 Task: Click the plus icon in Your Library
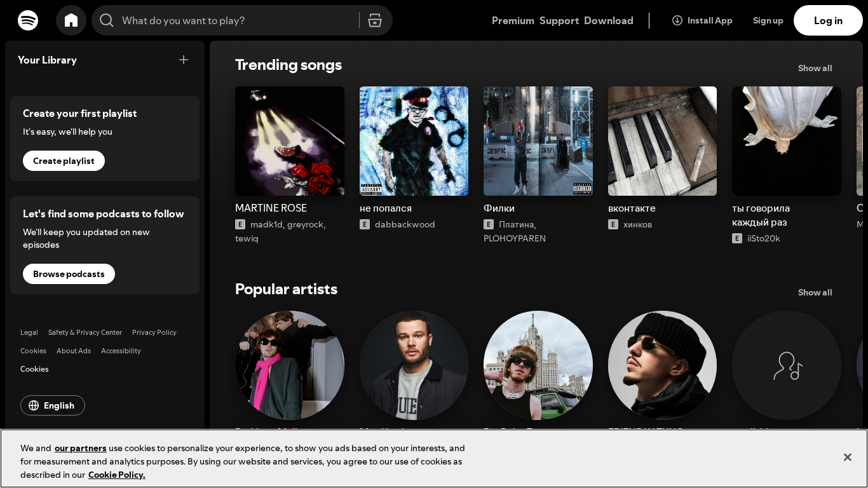coord(184,60)
